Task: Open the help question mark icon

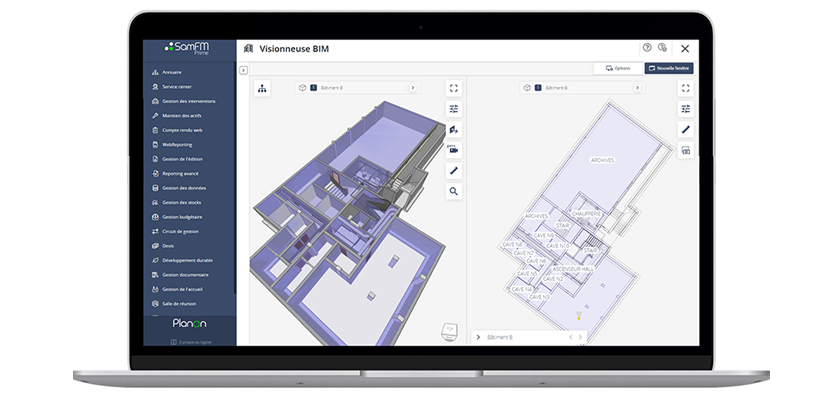Action: pos(647,47)
